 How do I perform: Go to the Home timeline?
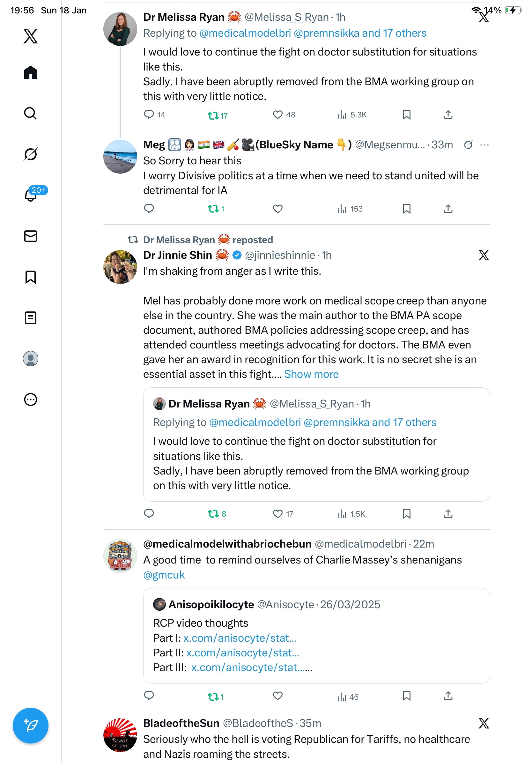tap(31, 72)
